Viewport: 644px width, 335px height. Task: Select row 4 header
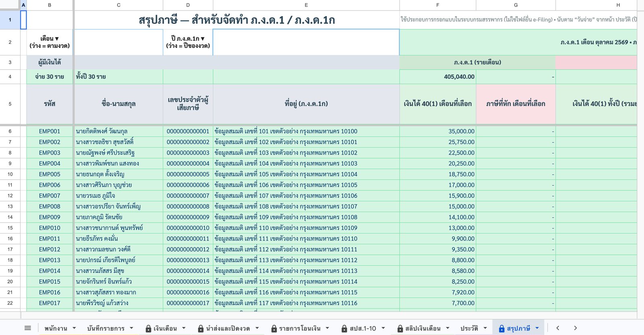click(x=10, y=77)
